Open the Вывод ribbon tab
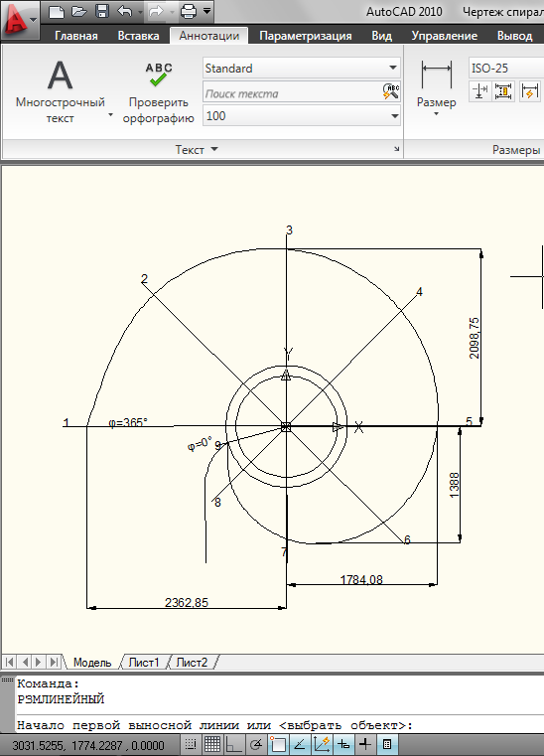544x756 pixels. (514, 36)
